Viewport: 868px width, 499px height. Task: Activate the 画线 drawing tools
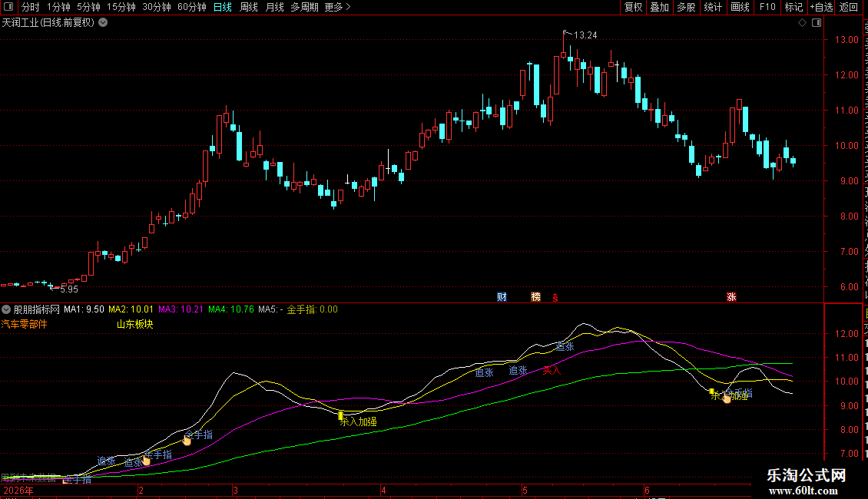click(x=740, y=7)
